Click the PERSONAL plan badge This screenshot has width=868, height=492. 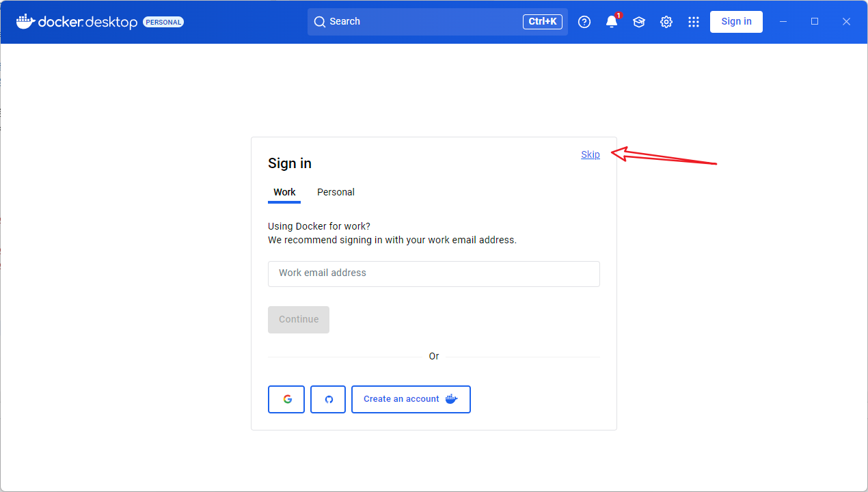coord(163,22)
